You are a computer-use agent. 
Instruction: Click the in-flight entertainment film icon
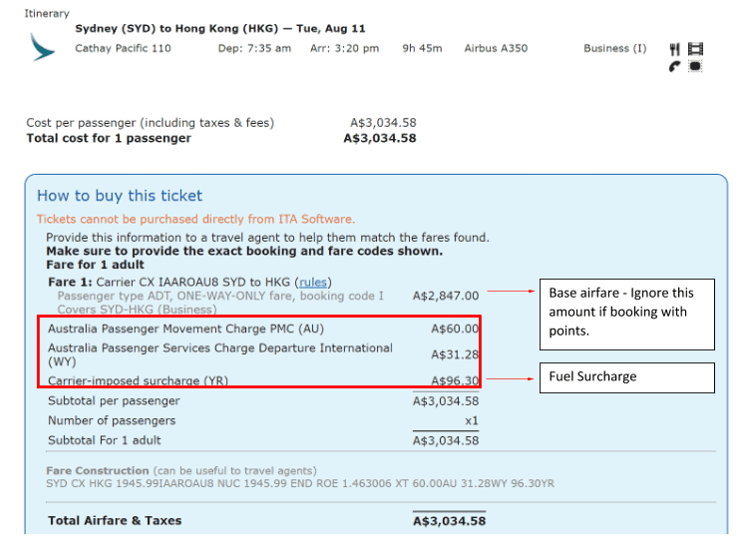pos(695,49)
